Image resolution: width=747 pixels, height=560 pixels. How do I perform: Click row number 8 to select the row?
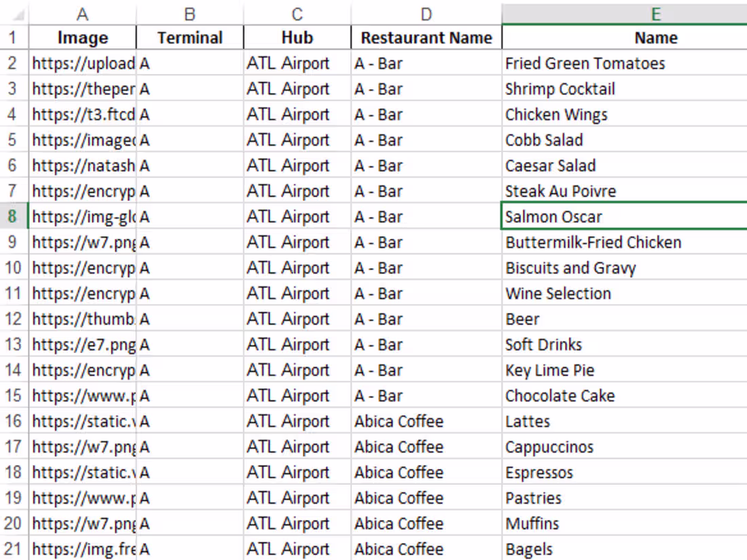click(14, 216)
